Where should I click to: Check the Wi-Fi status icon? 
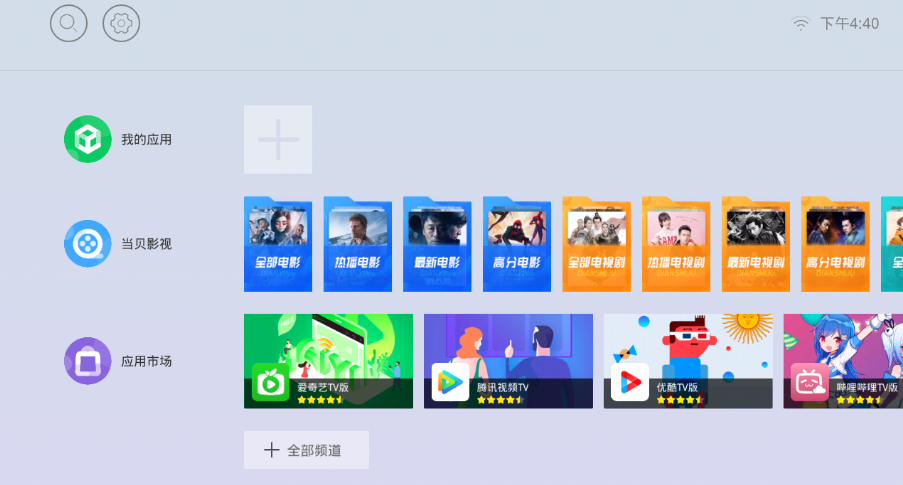[x=800, y=24]
